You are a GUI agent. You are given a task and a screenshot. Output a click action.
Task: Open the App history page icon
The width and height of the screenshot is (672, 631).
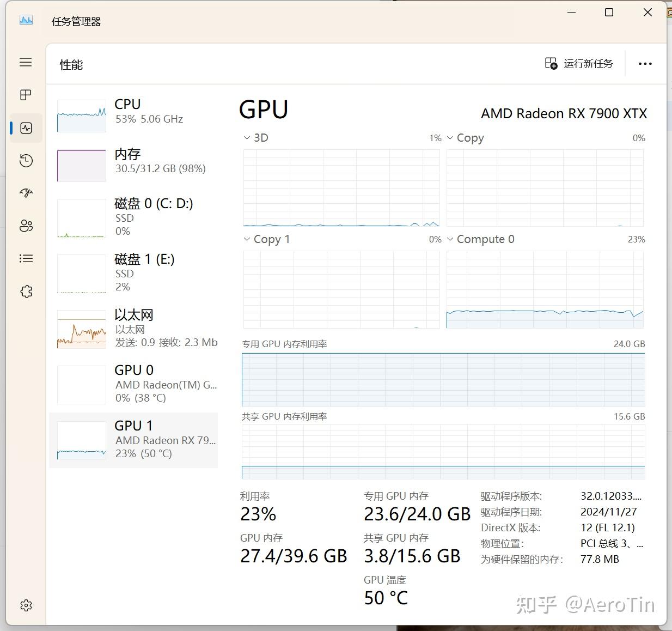26,161
